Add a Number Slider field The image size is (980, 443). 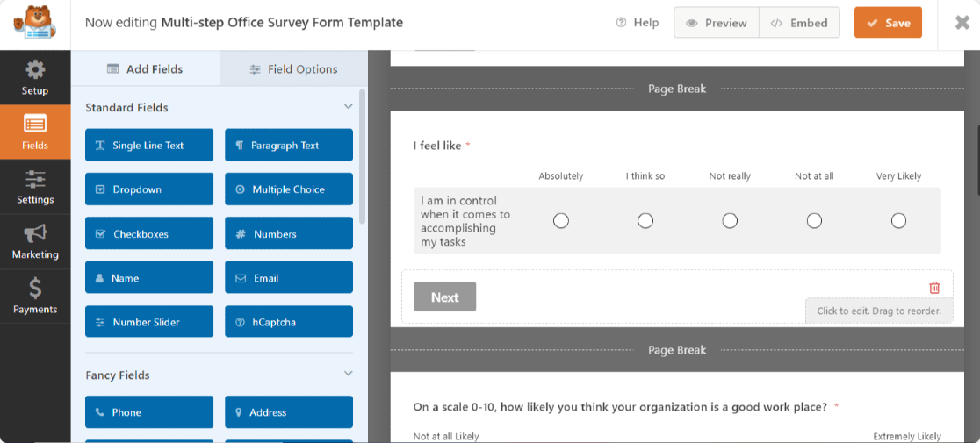(148, 323)
